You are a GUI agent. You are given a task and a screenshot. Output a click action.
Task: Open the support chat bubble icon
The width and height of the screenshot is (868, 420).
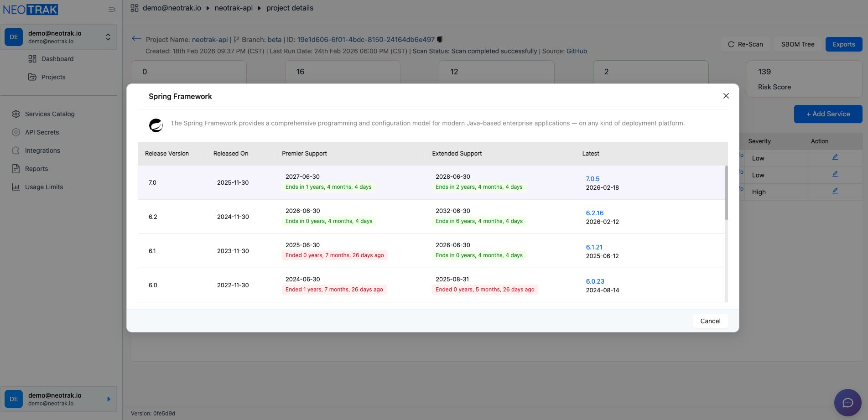pos(848,403)
